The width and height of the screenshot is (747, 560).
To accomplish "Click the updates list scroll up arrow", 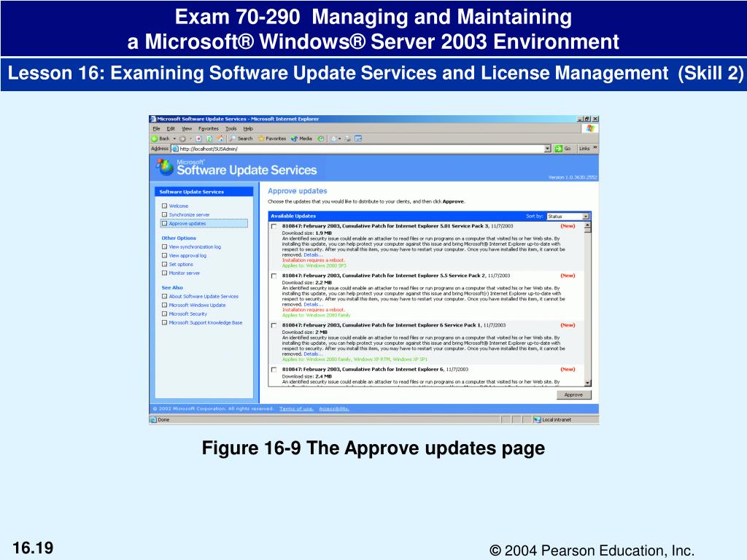I will [x=587, y=226].
